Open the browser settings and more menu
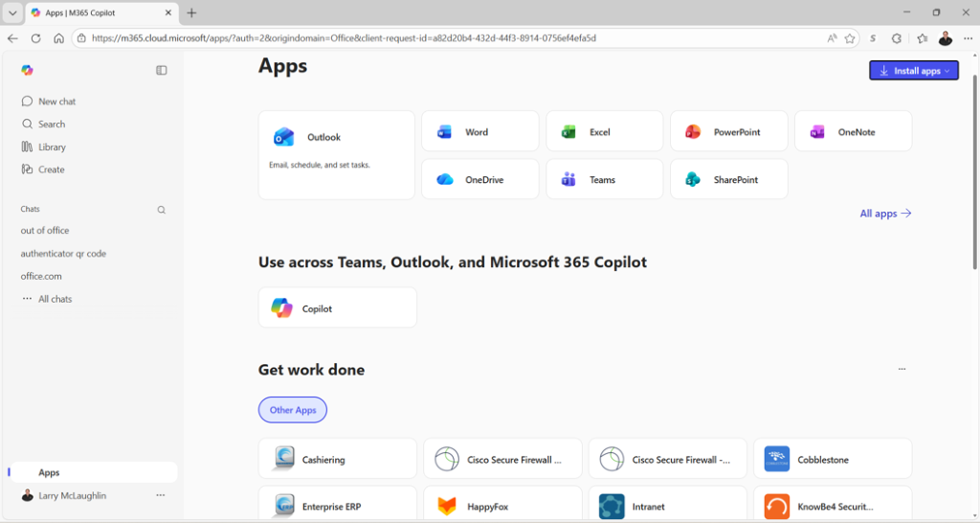 968,38
